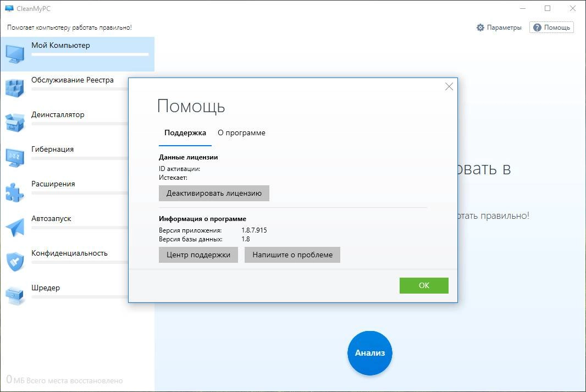Image resolution: width=586 pixels, height=392 pixels.
Task: Open Шредер section label
Action: click(x=46, y=288)
